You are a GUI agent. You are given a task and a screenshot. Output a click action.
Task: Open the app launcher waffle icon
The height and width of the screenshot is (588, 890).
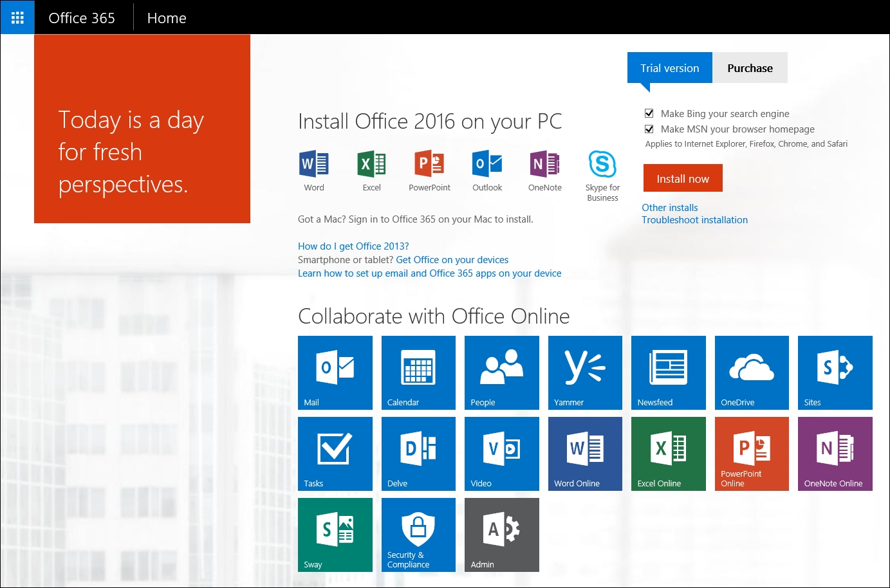coord(17,17)
